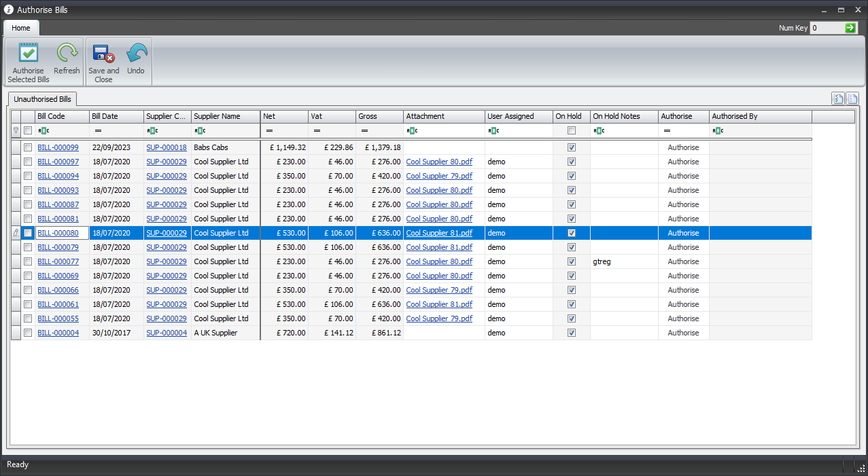Click the deselect-all page icon above grid

pos(852,99)
